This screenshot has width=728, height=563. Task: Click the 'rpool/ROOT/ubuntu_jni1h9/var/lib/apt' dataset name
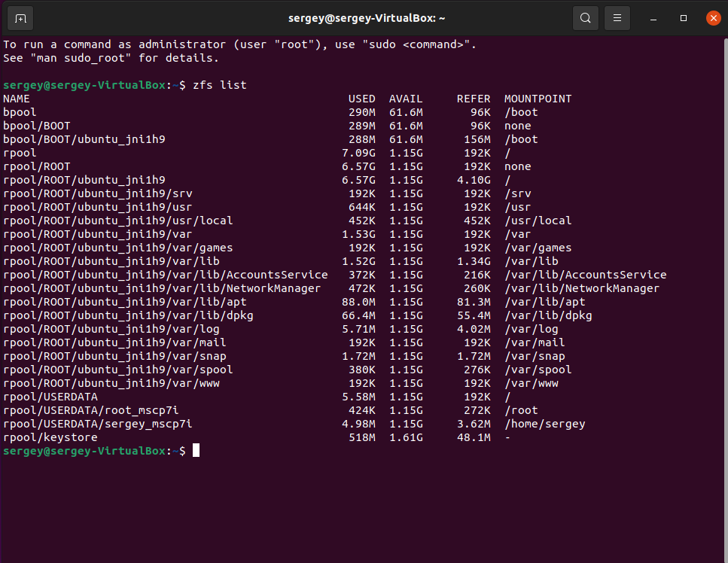click(x=125, y=302)
